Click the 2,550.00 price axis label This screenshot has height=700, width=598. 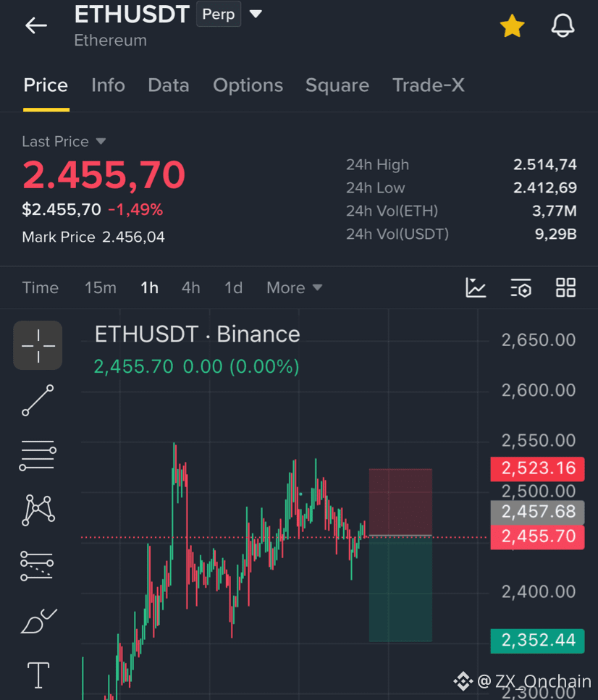click(539, 441)
